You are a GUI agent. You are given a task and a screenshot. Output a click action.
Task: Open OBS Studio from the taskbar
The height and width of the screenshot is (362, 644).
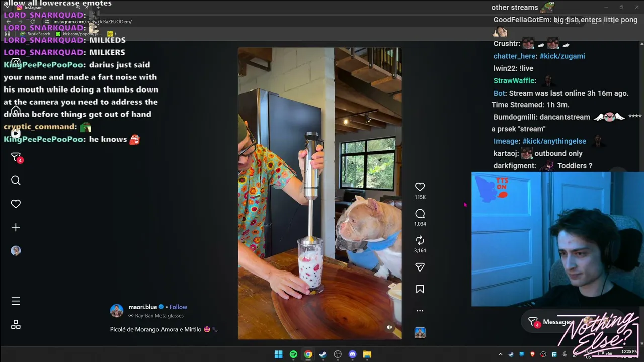click(x=338, y=354)
